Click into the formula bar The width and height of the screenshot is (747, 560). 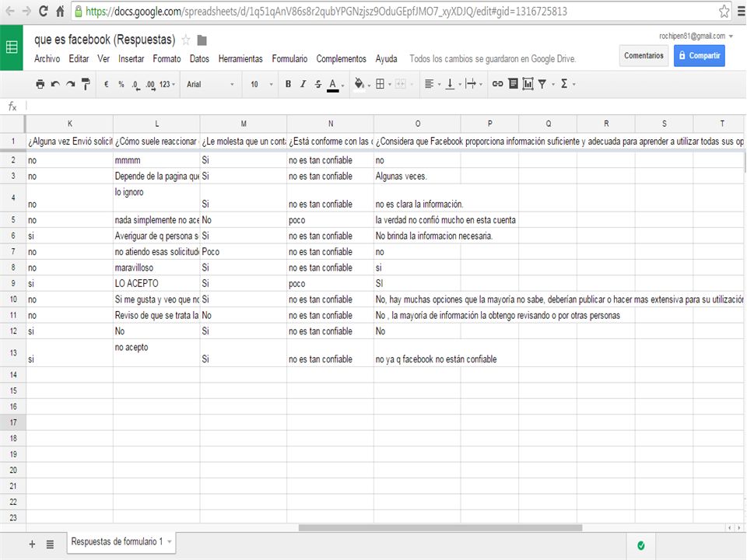tap(386, 106)
